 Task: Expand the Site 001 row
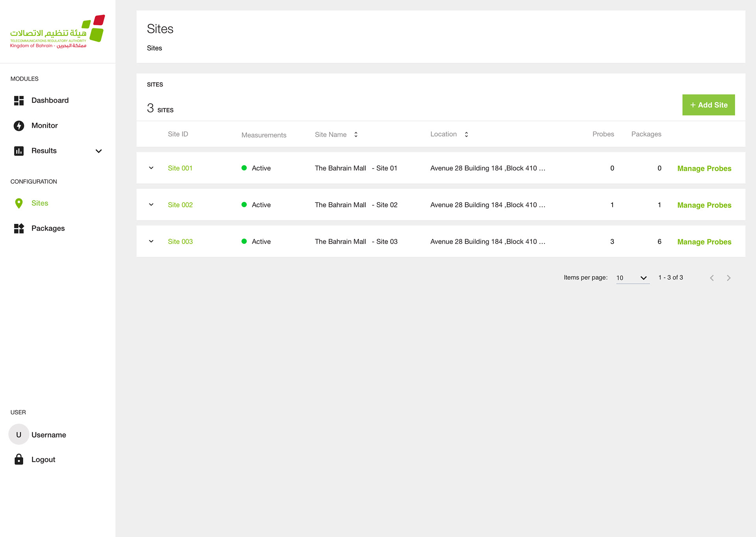(x=151, y=168)
